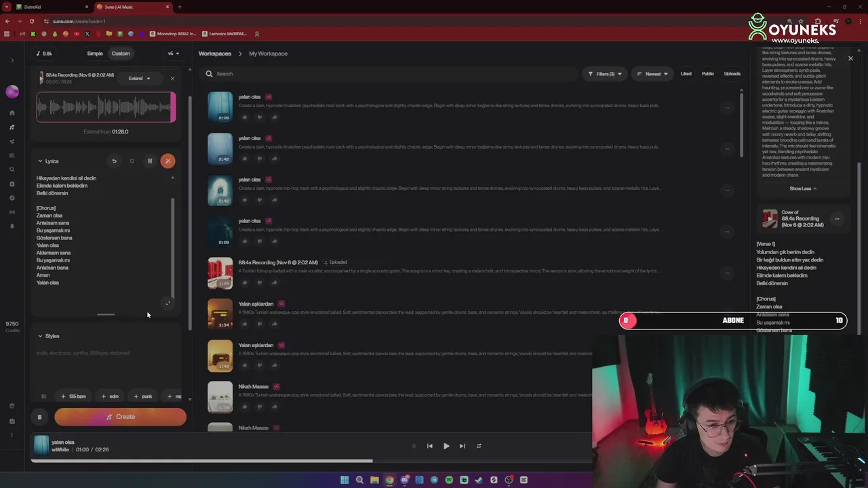
Task: Toggle repeat in the player
Action: (479, 446)
